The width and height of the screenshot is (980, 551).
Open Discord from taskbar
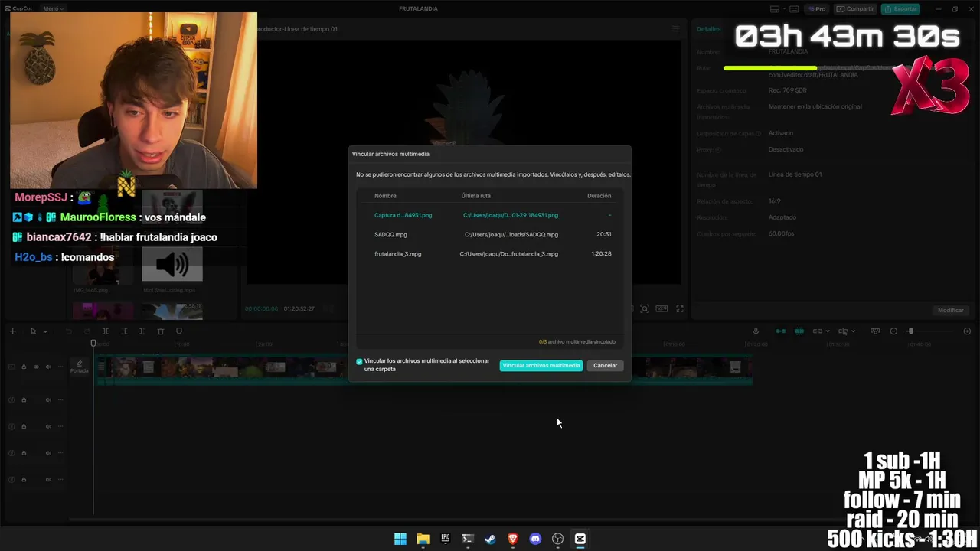[535, 539]
